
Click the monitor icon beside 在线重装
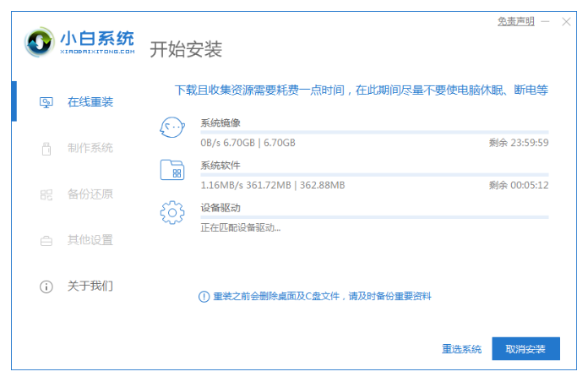point(46,102)
